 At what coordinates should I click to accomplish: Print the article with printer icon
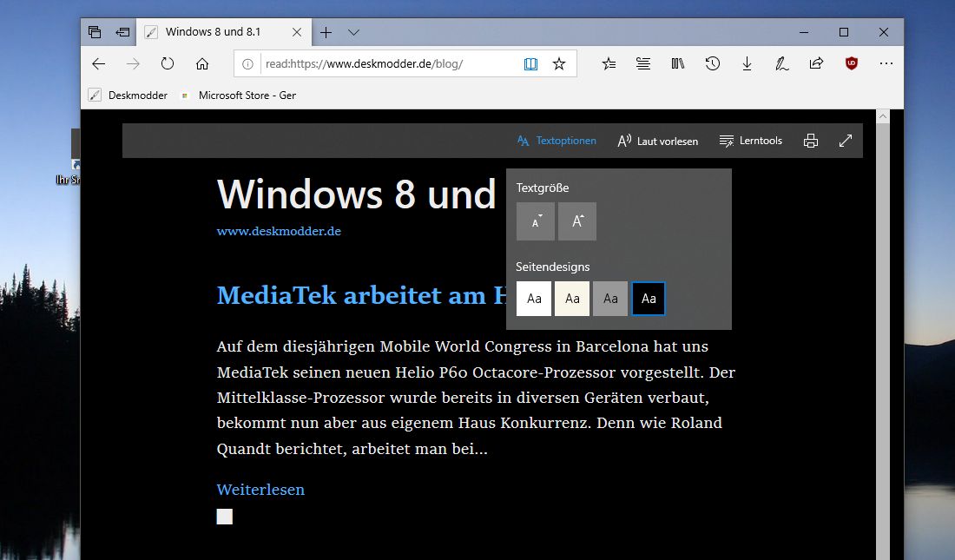(811, 141)
